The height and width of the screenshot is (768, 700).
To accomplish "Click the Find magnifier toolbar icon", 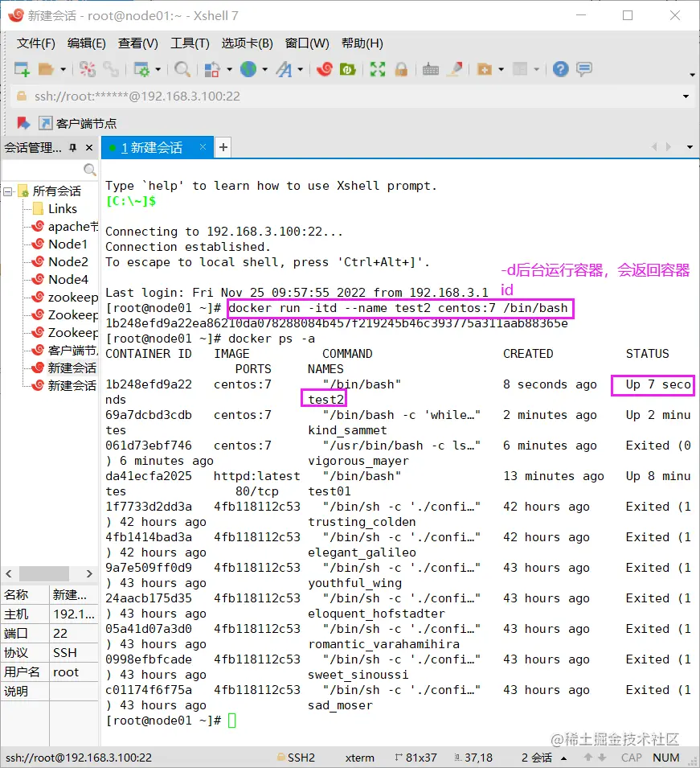I will pyautogui.click(x=182, y=69).
